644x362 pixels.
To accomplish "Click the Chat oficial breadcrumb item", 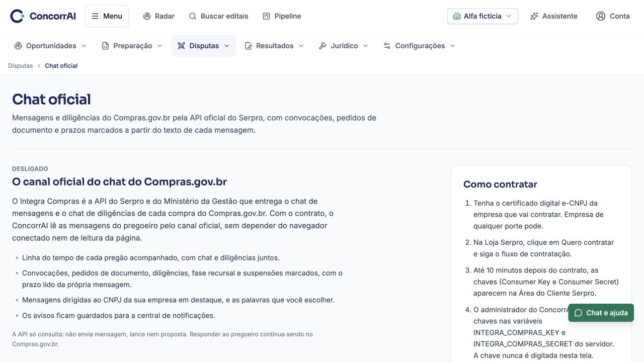I will point(61,66).
